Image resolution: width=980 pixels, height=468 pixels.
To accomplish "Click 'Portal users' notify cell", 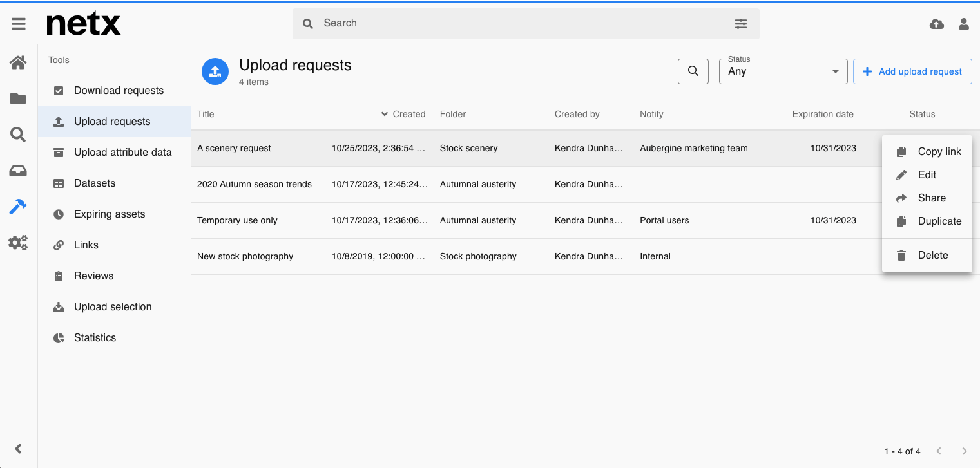I will [664, 220].
